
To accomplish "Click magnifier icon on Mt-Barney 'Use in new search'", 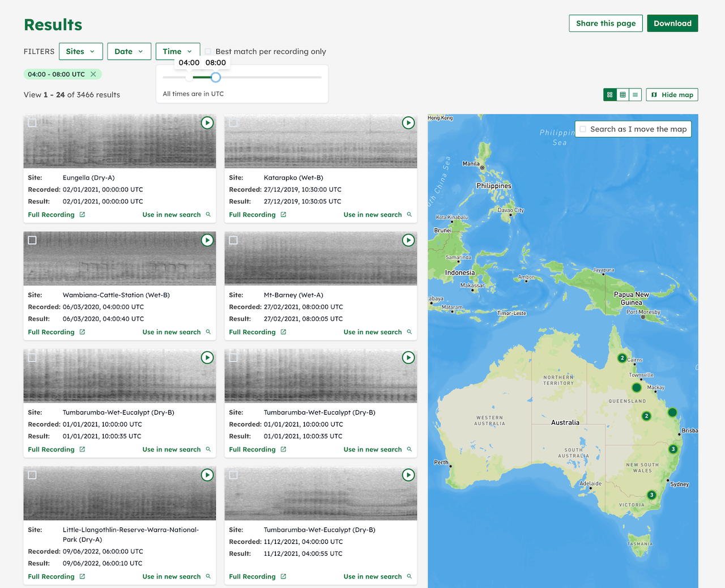I will click(409, 332).
